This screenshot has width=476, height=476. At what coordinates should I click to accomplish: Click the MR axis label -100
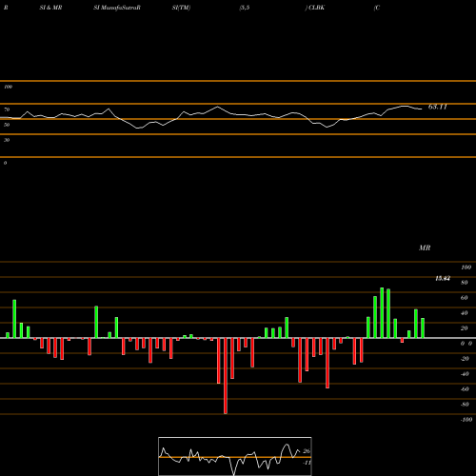coord(466,420)
